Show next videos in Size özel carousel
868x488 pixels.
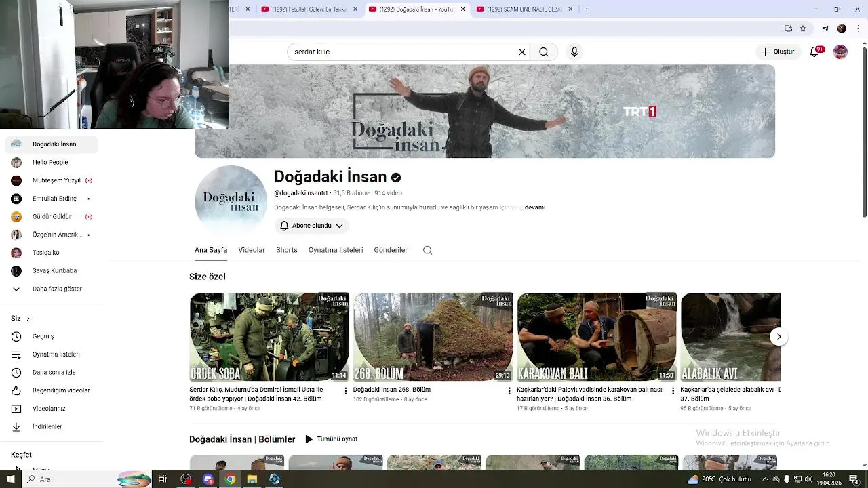(778, 337)
